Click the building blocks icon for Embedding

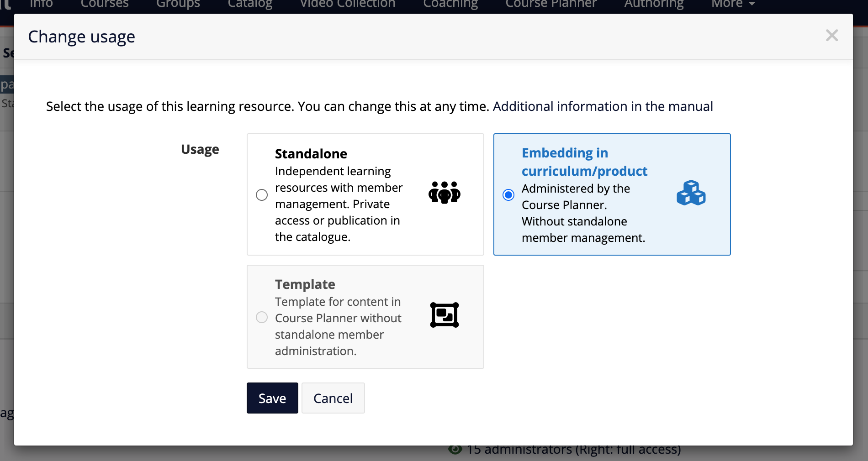691,194
